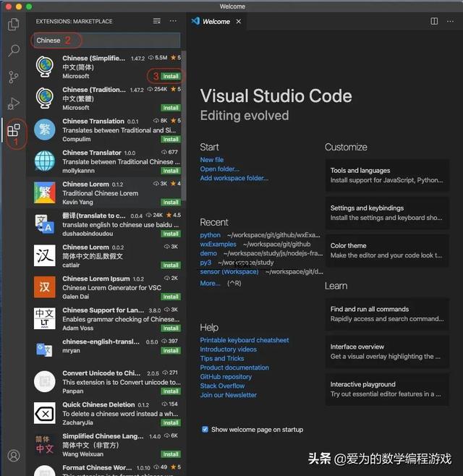Open Kevin Yang Chinese Lorem colorful icon
Viewport: 463px width, 476px height.
point(45,192)
